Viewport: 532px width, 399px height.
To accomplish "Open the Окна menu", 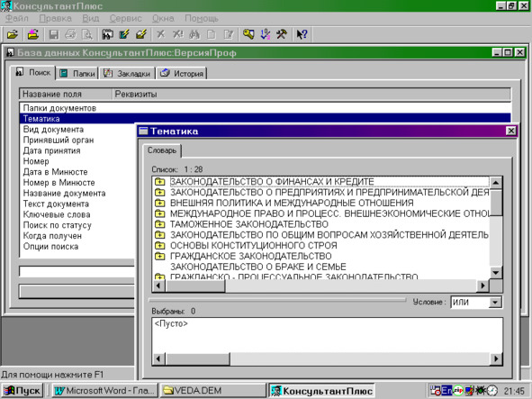I will pos(163,18).
